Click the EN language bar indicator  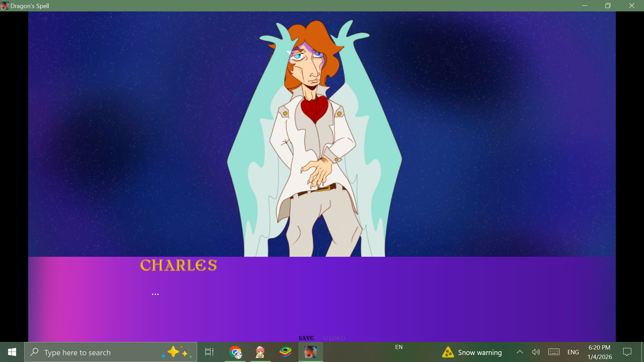(399, 347)
